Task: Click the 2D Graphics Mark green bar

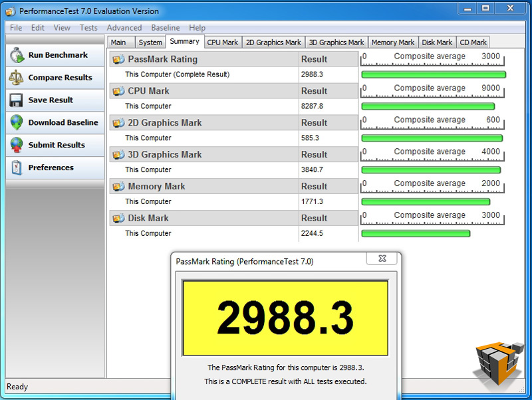Action: click(x=432, y=138)
